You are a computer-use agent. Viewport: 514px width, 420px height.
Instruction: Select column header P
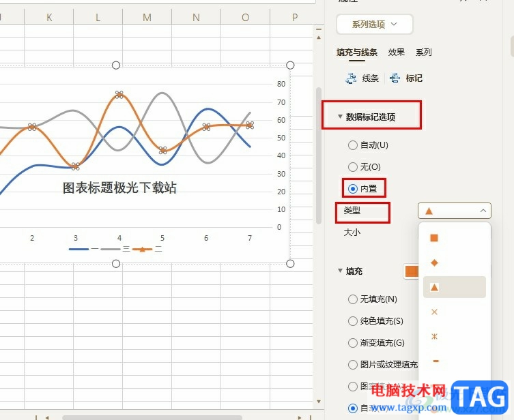point(295,17)
